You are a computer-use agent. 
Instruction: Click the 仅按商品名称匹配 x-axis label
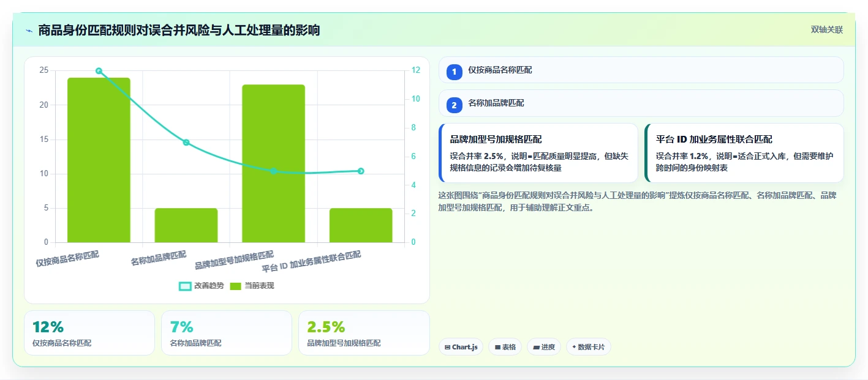[67, 258]
